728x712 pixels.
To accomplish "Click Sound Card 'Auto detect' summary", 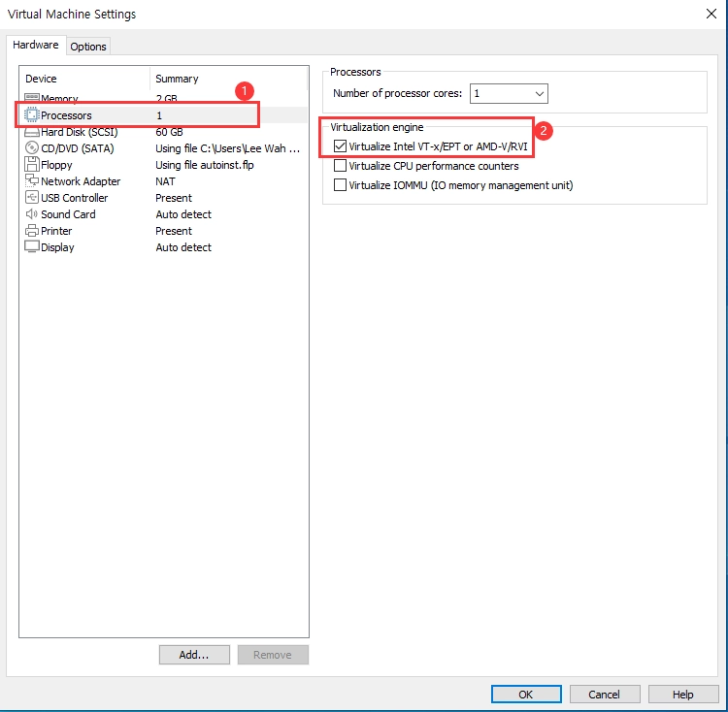I will coord(183,214).
